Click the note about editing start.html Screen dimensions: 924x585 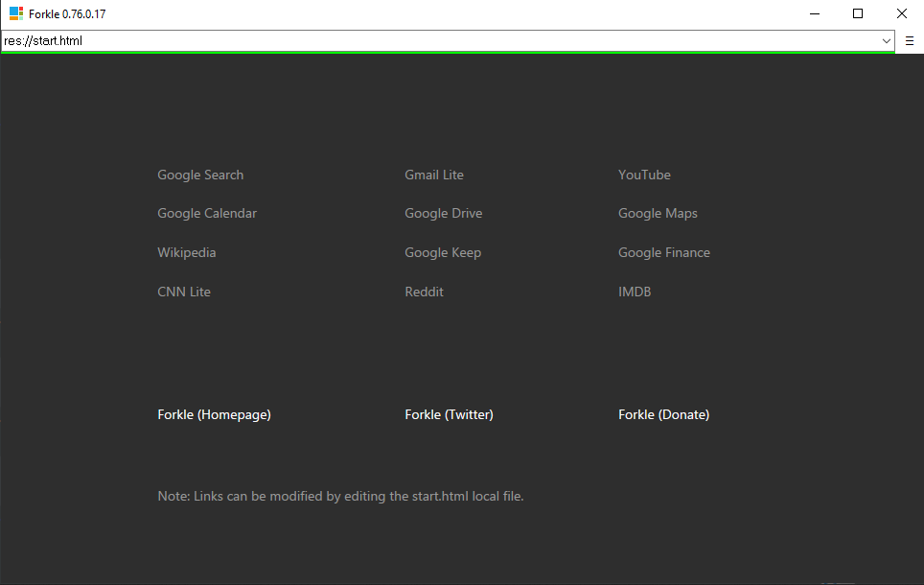[340, 496]
